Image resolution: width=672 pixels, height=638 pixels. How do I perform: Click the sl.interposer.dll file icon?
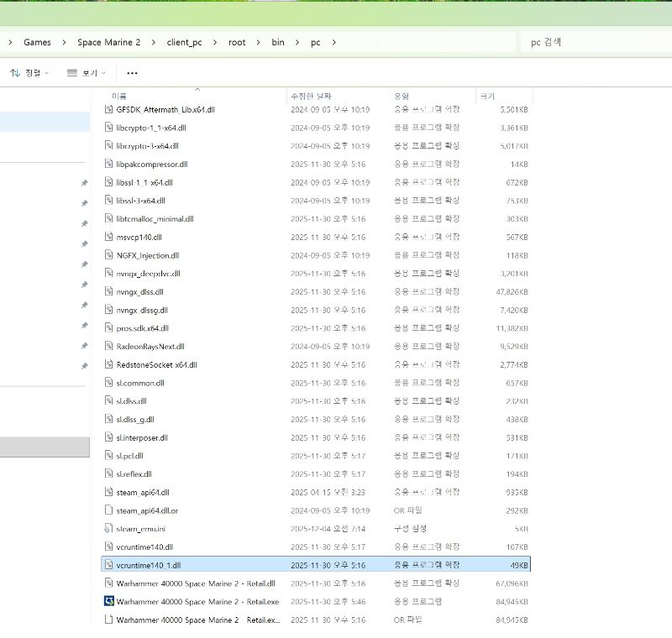click(x=108, y=437)
